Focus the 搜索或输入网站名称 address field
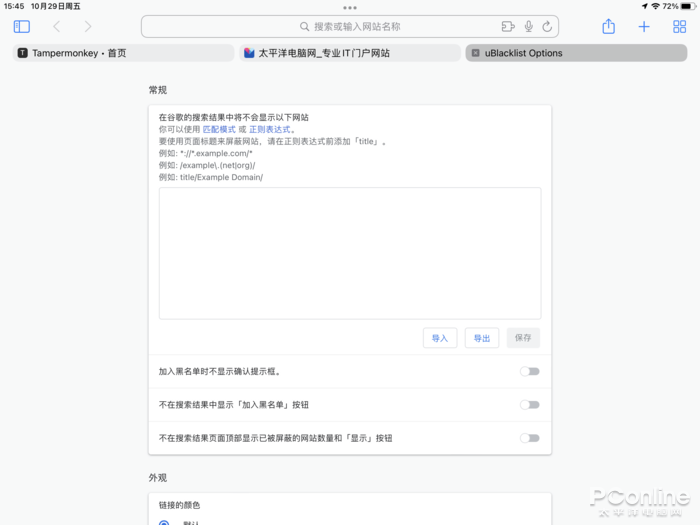 coord(350,27)
